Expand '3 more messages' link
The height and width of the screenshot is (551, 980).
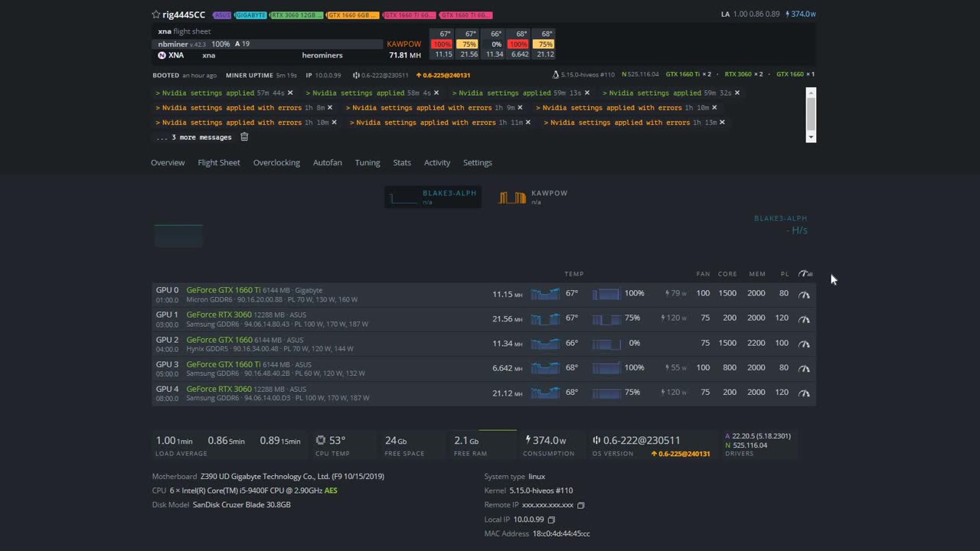click(x=194, y=138)
